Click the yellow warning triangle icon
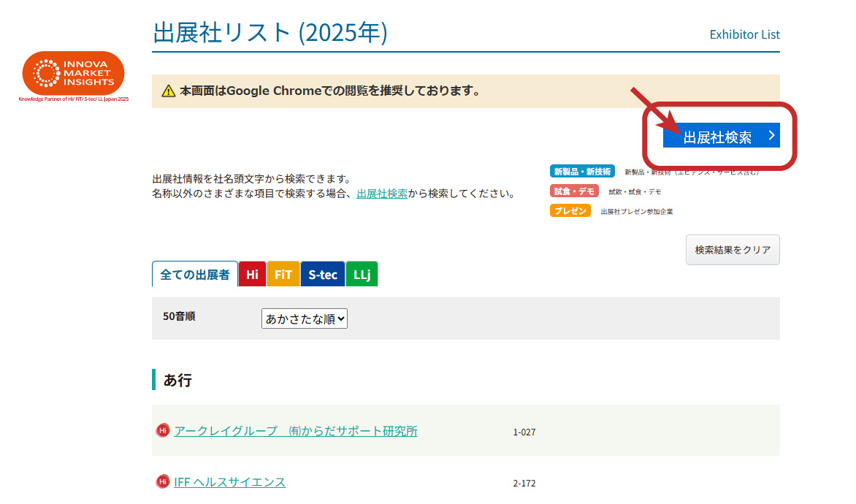Image resolution: width=856 pixels, height=504 pixels. point(169,91)
